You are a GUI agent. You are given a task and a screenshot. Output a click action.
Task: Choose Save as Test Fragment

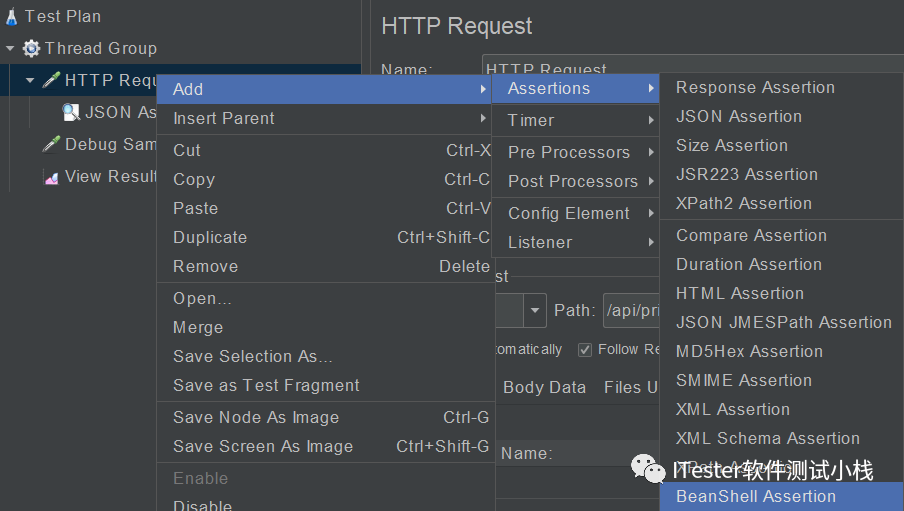(324, 385)
